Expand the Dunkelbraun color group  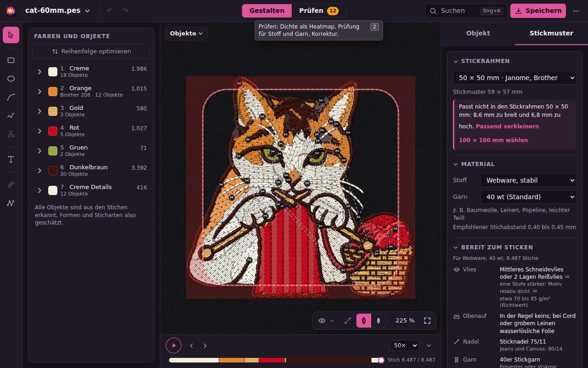(x=40, y=171)
